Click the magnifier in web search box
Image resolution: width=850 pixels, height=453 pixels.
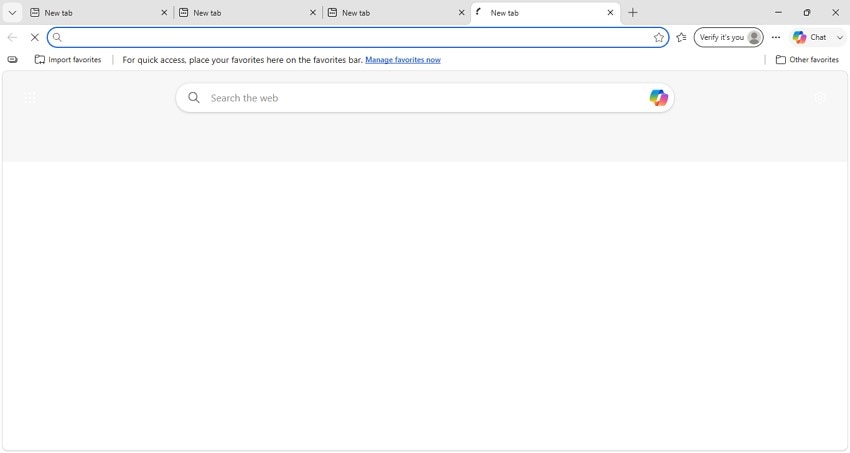[x=194, y=98]
